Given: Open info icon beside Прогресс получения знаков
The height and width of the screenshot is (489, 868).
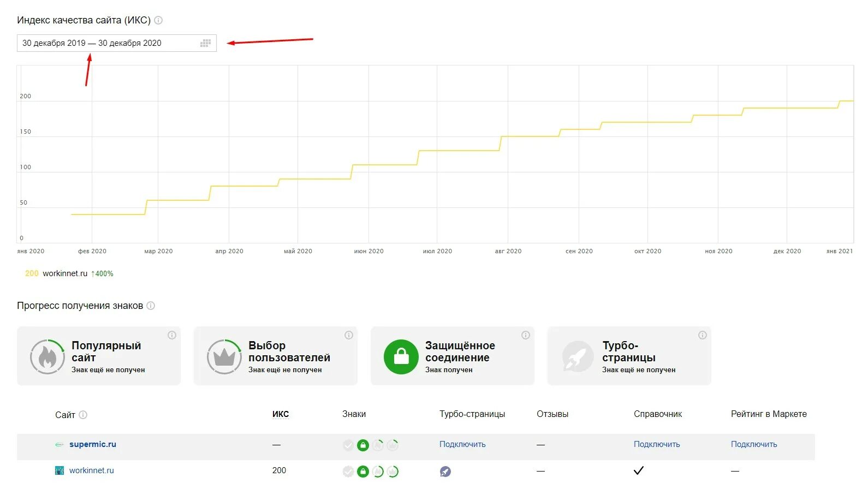Looking at the screenshot, I should [x=151, y=306].
